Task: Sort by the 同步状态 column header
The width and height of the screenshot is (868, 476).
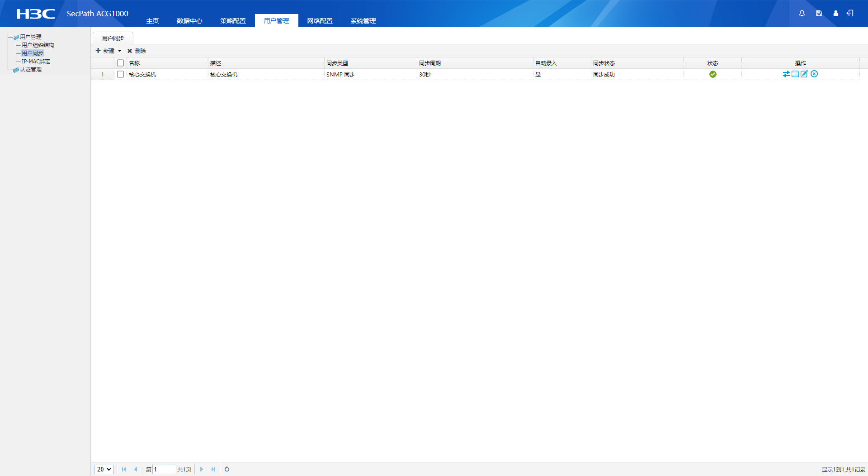Action: tap(637, 63)
